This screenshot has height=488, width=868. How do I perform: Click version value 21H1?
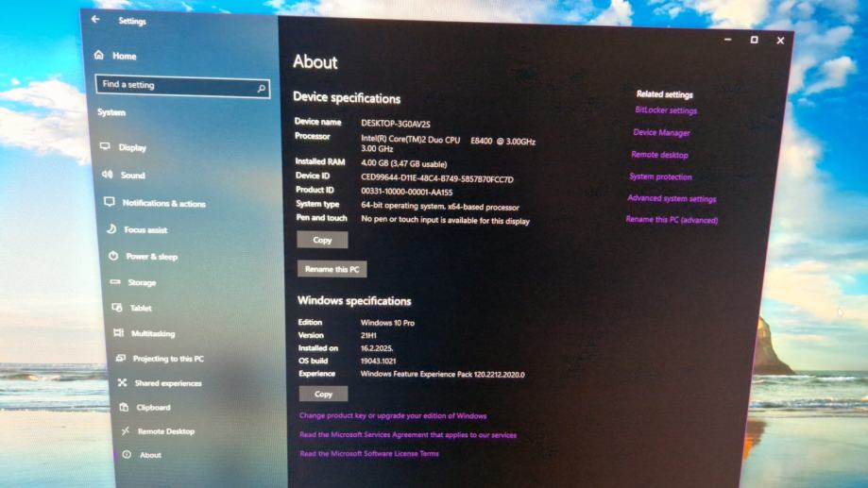pyautogui.click(x=368, y=335)
